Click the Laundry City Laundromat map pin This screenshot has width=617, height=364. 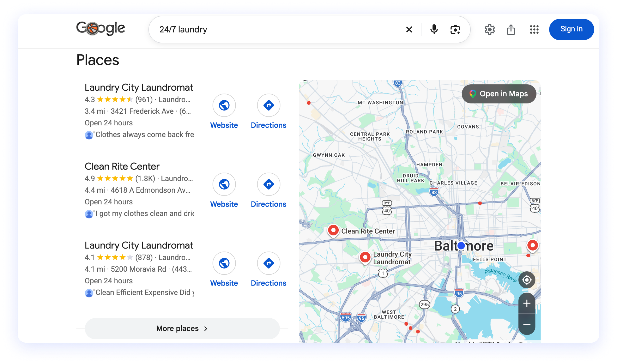[x=365, y=258]
